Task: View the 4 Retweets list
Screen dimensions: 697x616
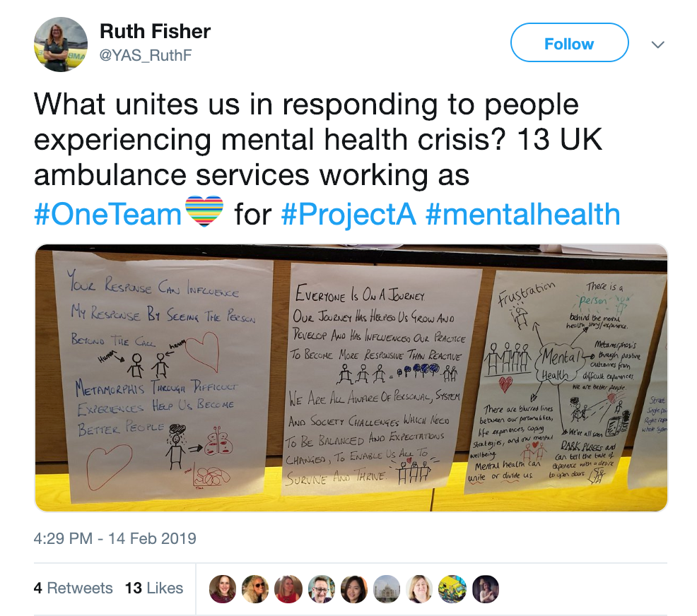Action: pyautogui.click(x=73, y=588)
